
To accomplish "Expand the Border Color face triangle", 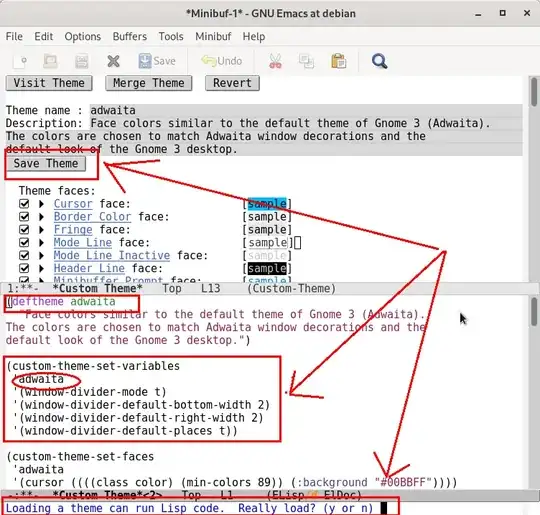I will (41, 217).
